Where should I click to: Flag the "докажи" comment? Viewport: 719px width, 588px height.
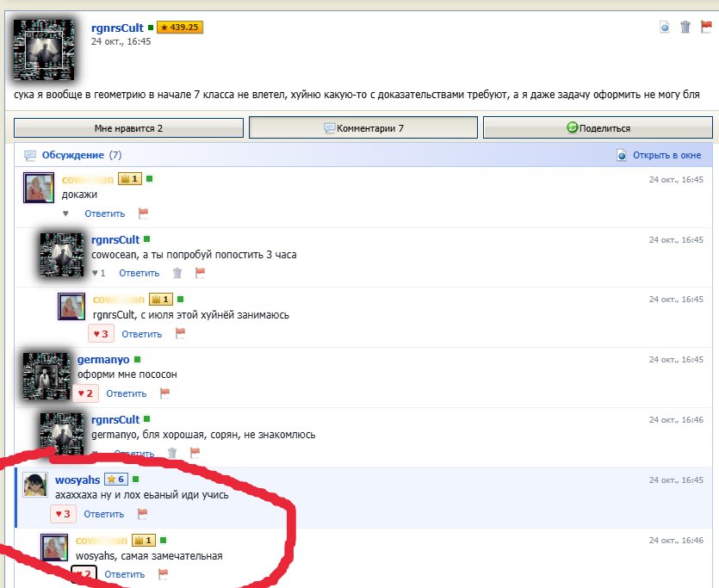click(143, 214)
